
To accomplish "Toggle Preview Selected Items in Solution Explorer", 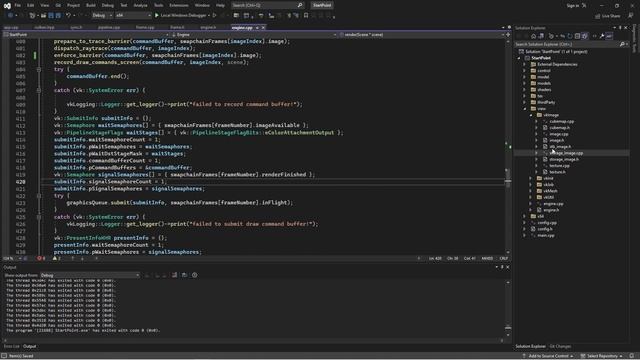I will (609, 36).
